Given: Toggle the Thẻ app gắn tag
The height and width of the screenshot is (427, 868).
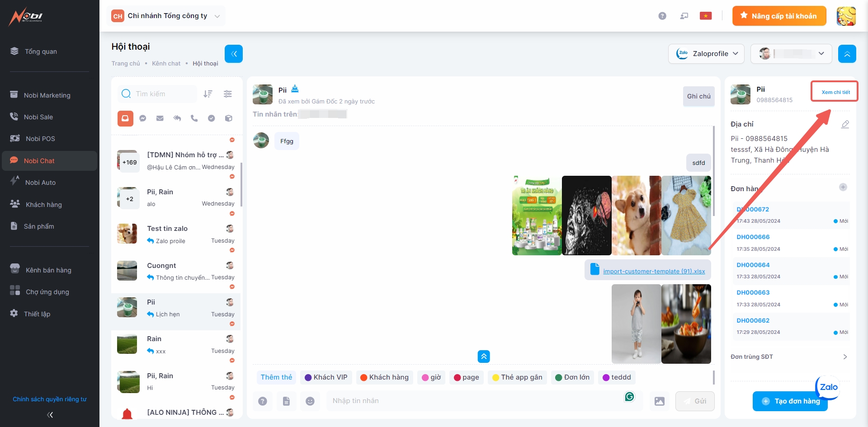Looking at the screenshot, I should pos(517,377).
